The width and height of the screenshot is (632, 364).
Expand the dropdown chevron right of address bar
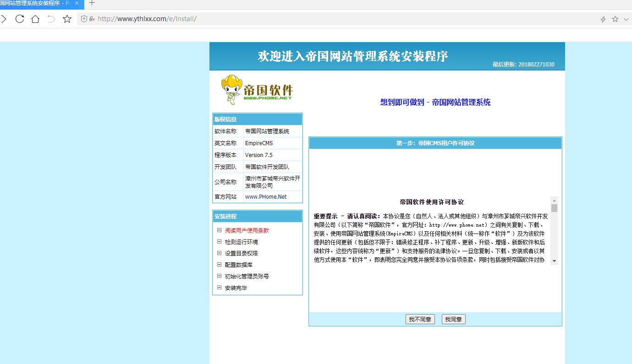(627, 19)
